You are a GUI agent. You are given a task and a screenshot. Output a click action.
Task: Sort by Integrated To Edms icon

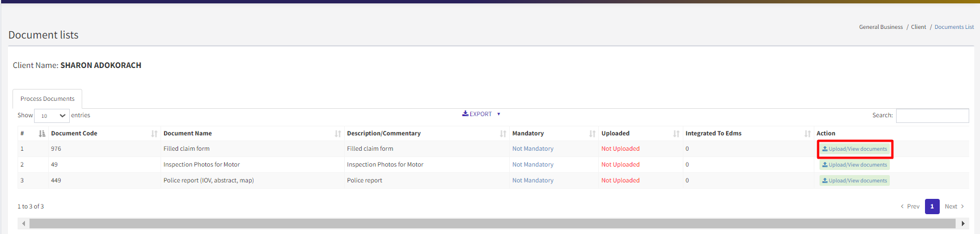tap(807, 134)
